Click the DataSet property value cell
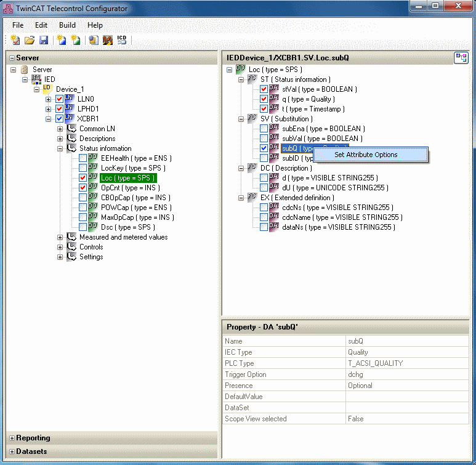 407,408
